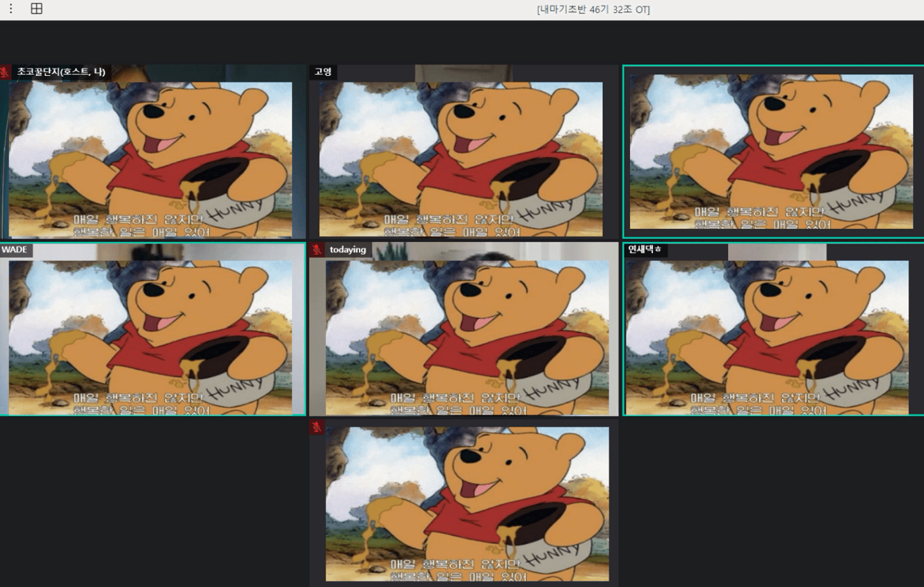Image resolution: width=924 pixels, height=587 pixels.
Task: Click the muted mic icon beside todaying
Action: point(317,250)
